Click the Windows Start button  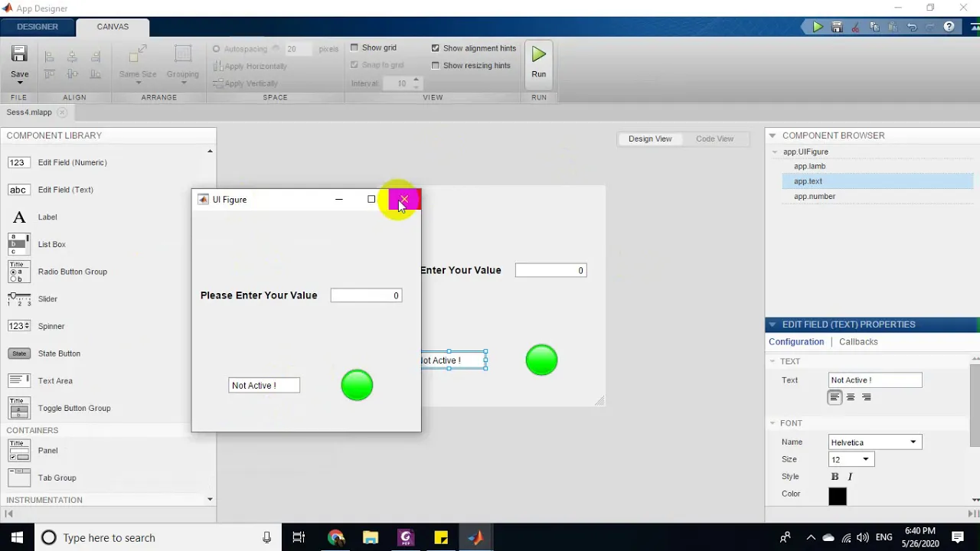click(17, 537)
